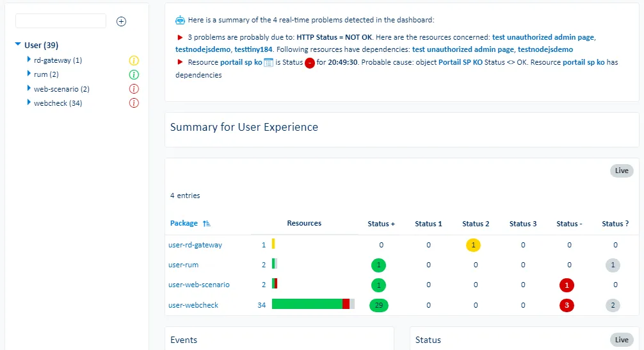Open the user-webcheck package link
The image size is (644, 350).
click(x=193, y=305)
